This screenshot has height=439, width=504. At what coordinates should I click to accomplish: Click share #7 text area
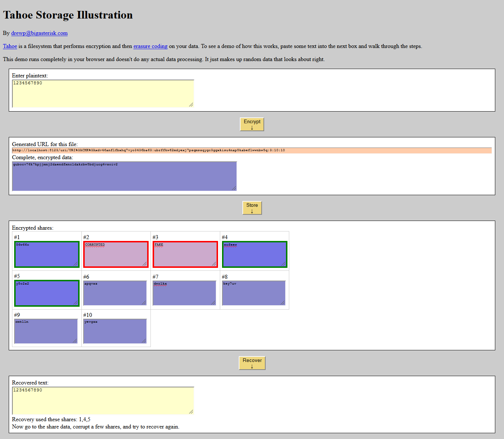[184, 293]
